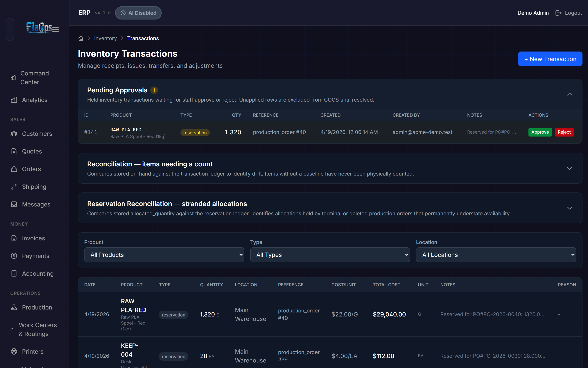Click the Customers people icon
The height and width of the screenshot is (368, 588).
(14, 134)
